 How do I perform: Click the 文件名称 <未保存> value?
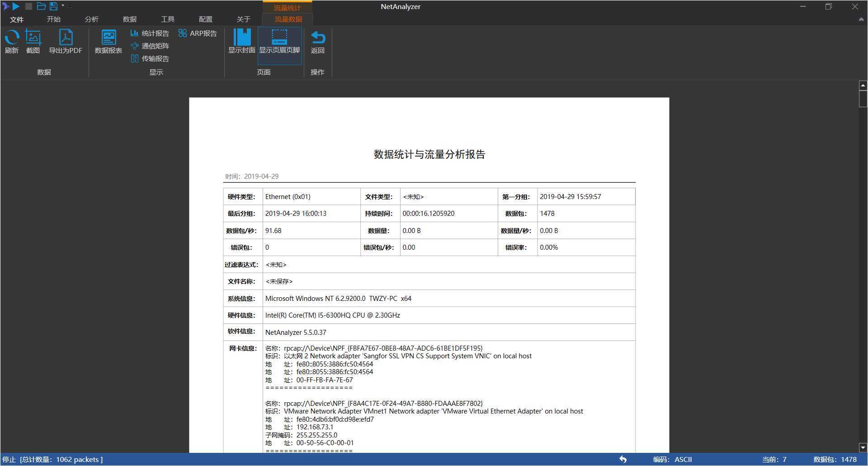pos(279,281)
